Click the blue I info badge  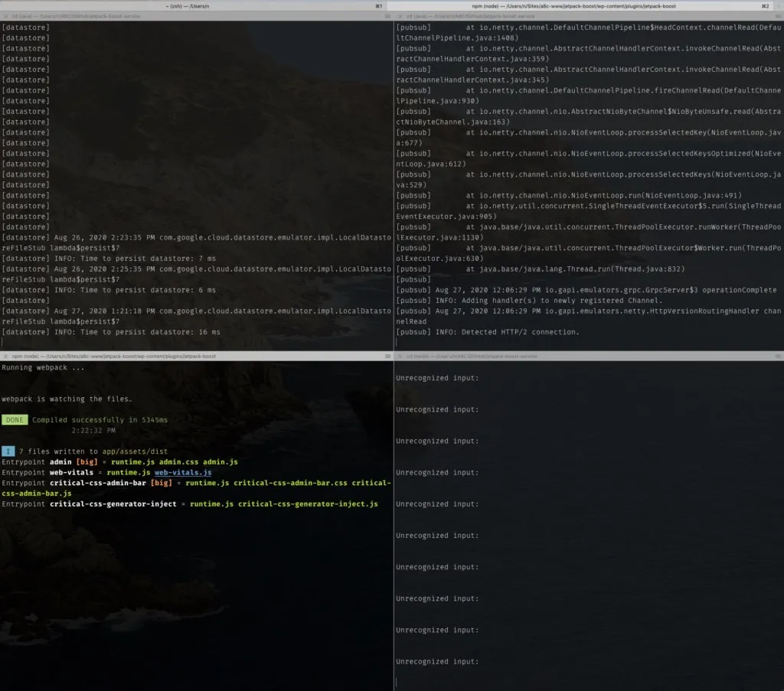8,451
